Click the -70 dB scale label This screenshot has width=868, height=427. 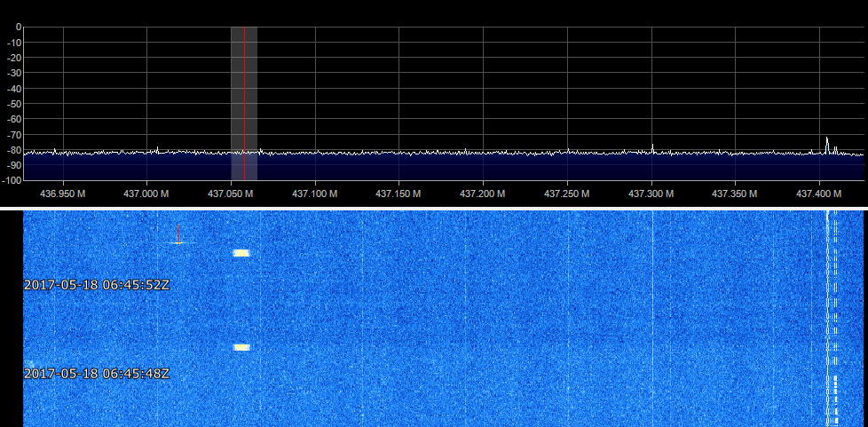[13, 134]
